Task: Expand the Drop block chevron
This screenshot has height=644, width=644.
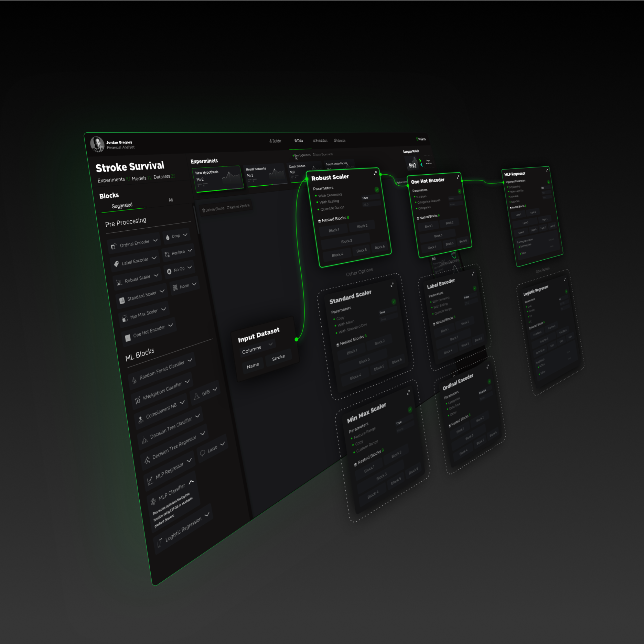Action: click(x=185, y=235)
